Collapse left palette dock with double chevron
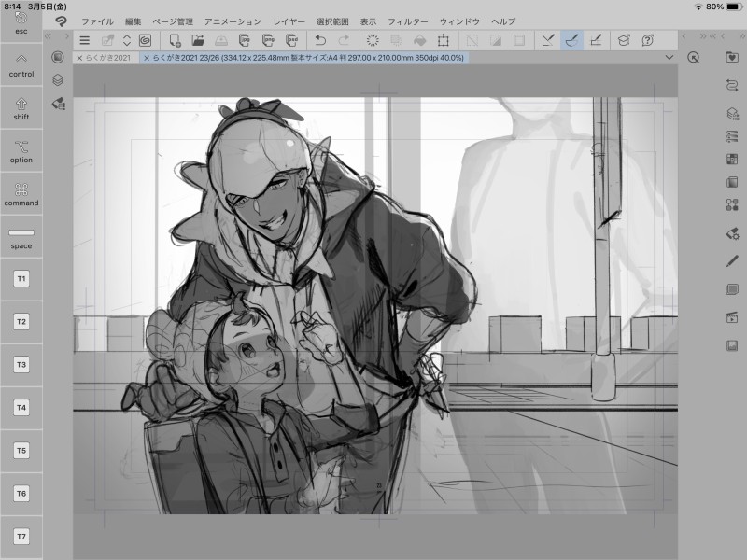This screenshot has width=747, height=560. coord(48,36)
